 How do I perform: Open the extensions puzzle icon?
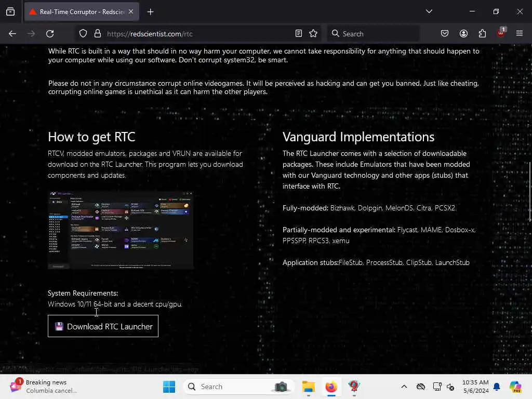point(482,33)
